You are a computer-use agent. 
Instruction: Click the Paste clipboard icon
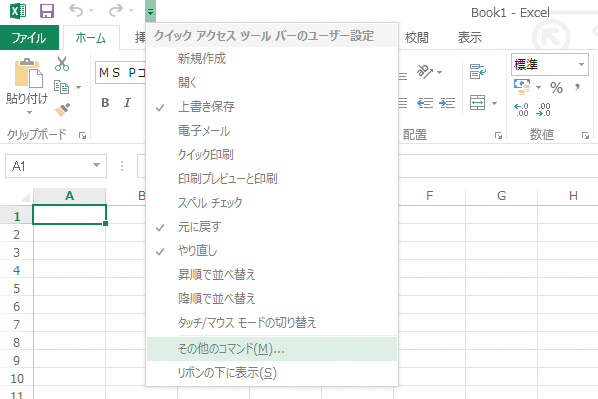pyautogui.click(x=28, y=73)
